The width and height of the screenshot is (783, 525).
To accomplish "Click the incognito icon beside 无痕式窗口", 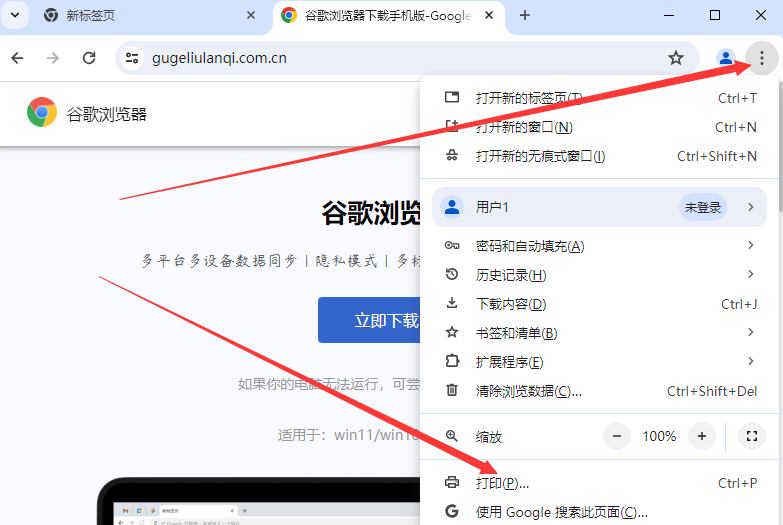I will tap(452, 155).
